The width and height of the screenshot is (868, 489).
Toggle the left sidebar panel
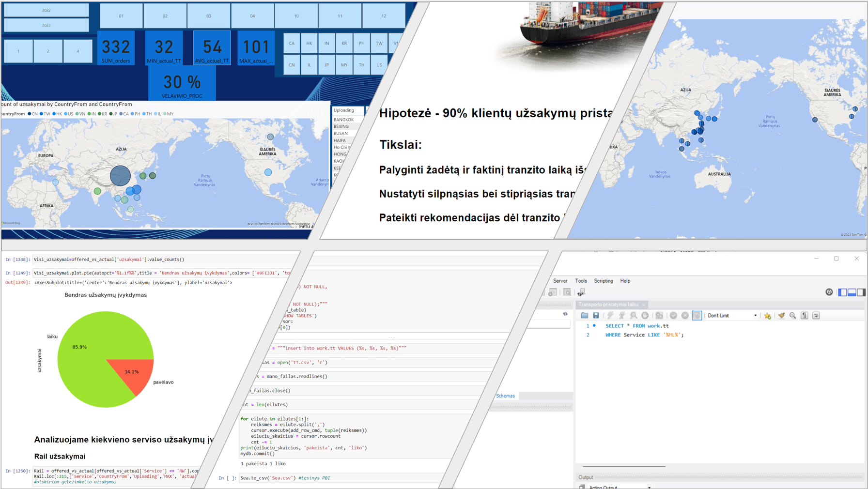click(x=843, y=292)
